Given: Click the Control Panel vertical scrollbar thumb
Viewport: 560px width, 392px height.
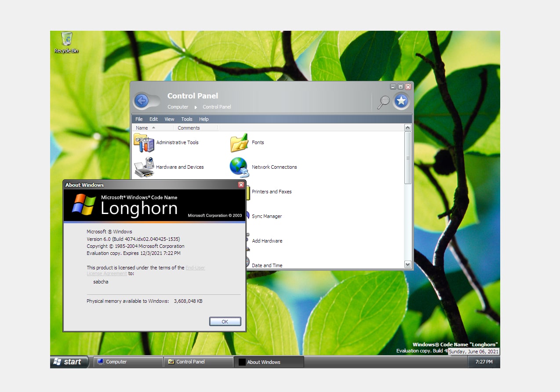Looking at the screenshot, I should pos(407,158).
